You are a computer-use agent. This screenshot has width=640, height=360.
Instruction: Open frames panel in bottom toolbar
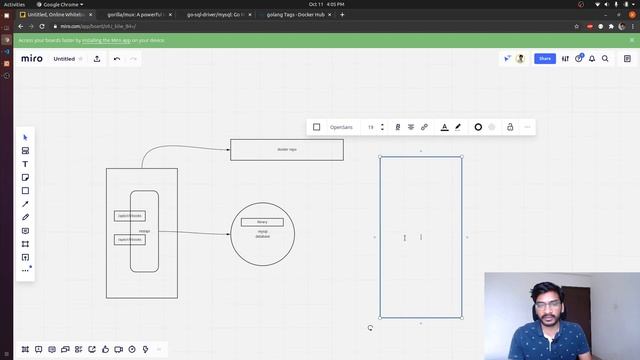point(25,349)
